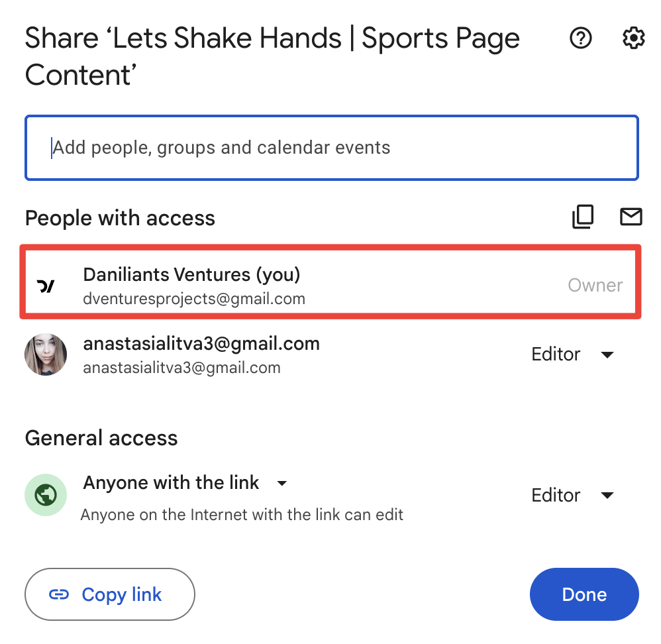This screenshot has height=644, width=661.
Task: Click 'Anyone on the Internet' description text
Action: [x=242, y=515]
